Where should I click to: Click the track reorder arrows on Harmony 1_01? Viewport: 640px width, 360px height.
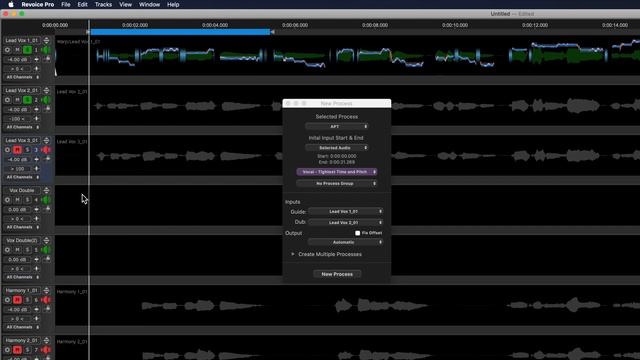(46, 290)
